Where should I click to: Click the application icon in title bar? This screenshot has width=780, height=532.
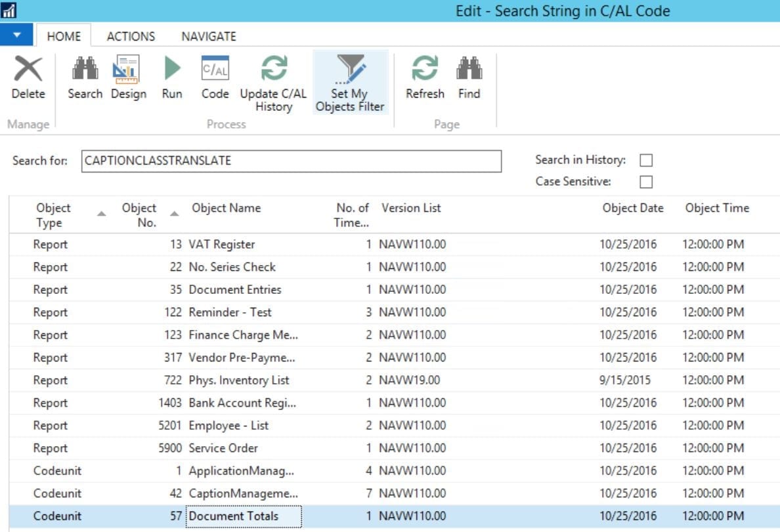click(9, 10)
